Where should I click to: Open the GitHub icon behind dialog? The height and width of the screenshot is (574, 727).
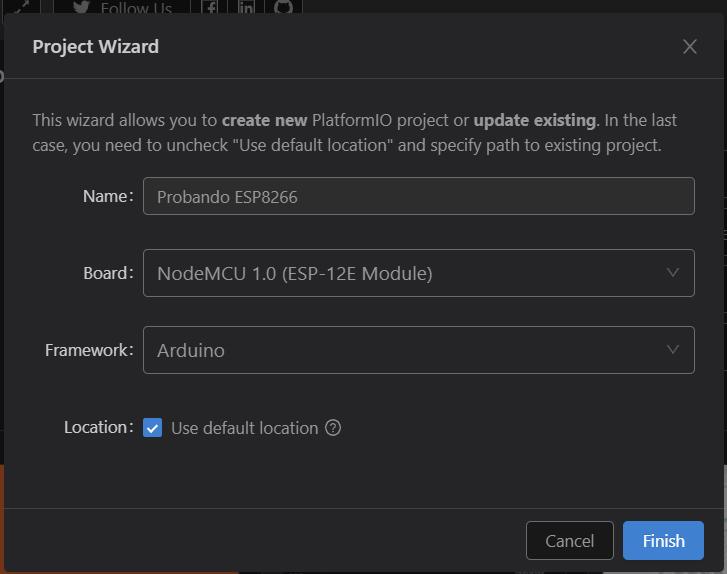(x=283, y=7)
